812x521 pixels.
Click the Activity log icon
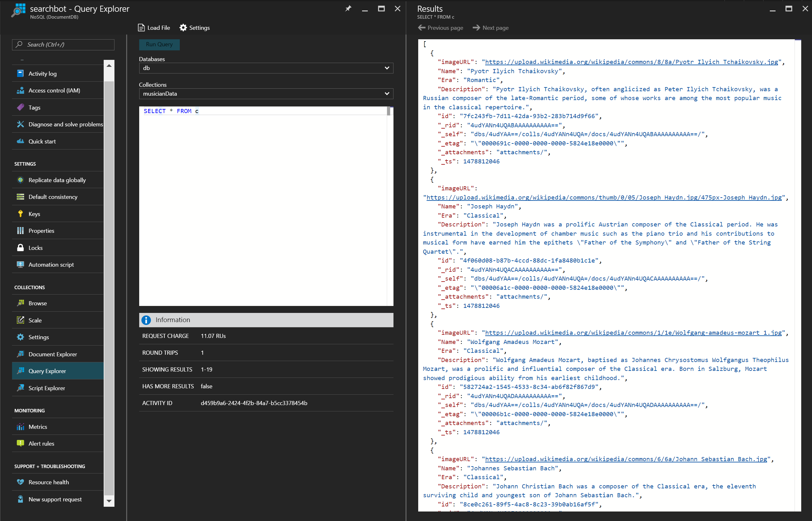20,73
